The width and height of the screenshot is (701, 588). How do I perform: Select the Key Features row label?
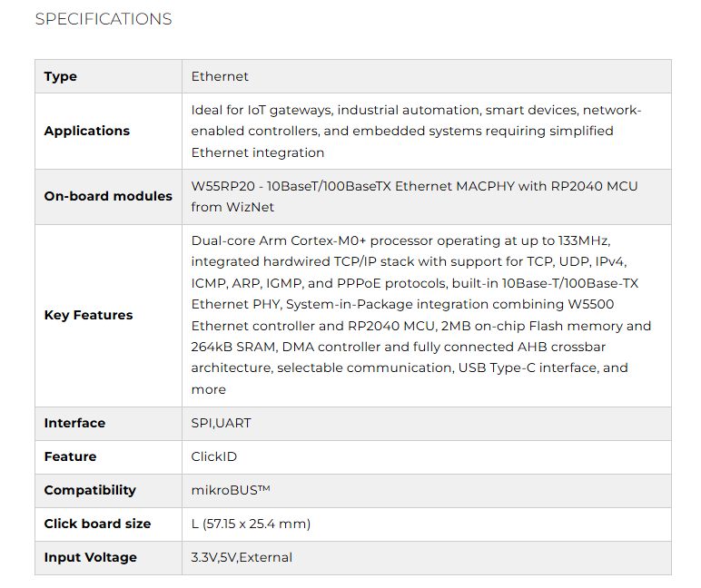coord(88,316)
